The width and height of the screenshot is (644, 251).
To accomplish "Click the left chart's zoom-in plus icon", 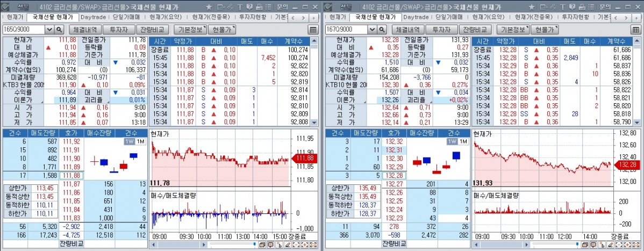I will pyautogui.click(x=304, y=245).
